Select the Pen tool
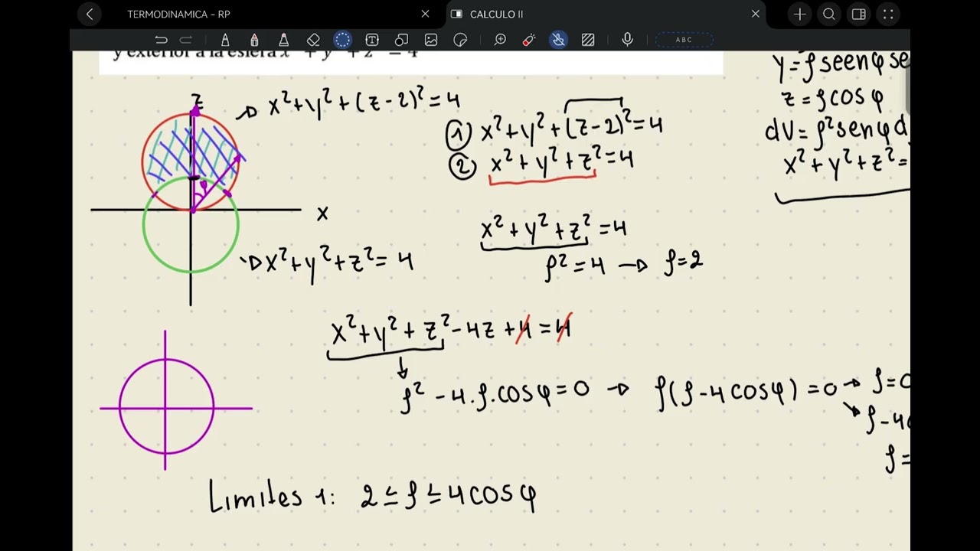 (x=225, y=40)
